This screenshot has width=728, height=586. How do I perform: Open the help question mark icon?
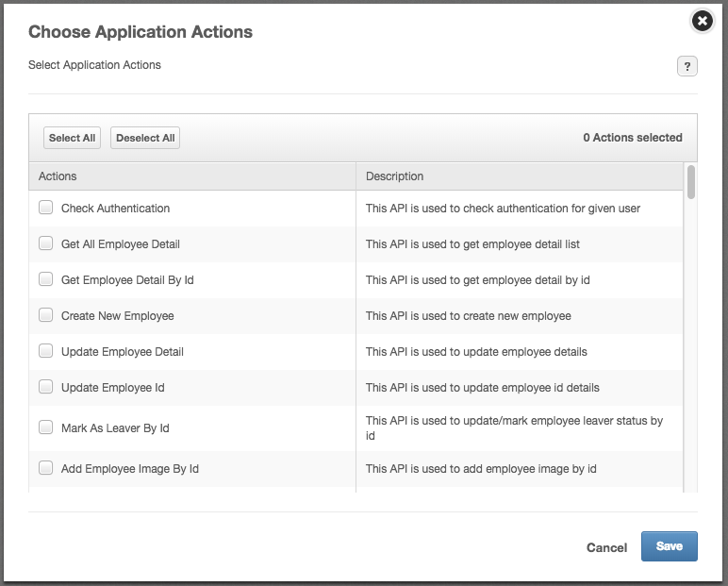pos(687,66)
